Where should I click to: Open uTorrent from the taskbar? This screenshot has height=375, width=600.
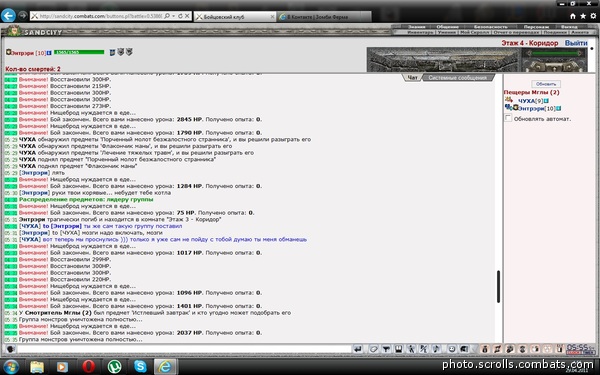(114, 367)
